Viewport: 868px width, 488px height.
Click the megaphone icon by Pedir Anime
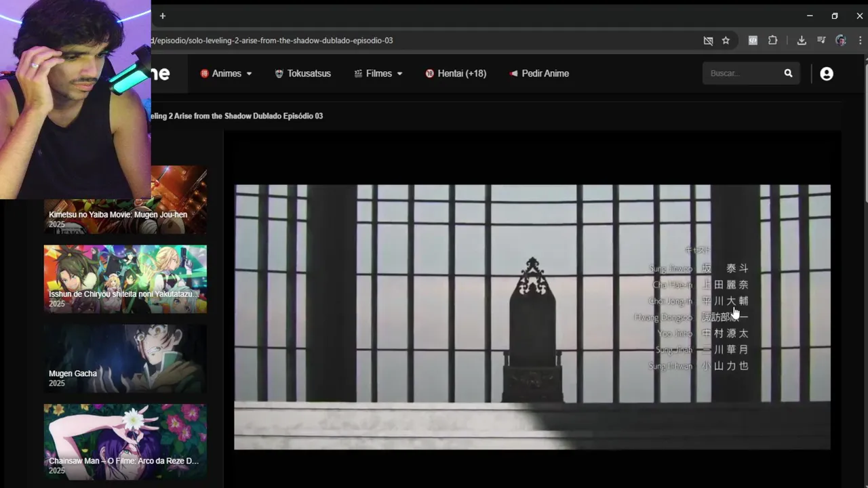pyautogui.click(x=513, y=73)
